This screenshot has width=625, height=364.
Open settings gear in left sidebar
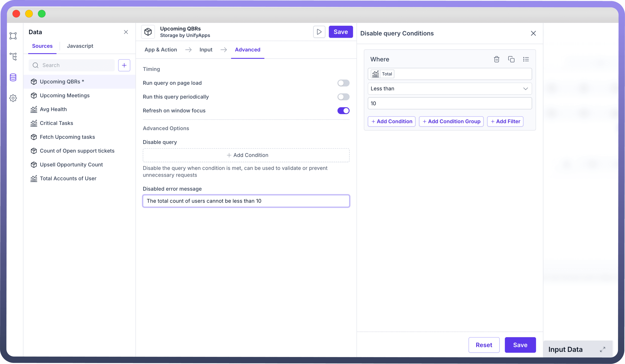point(13,98)
